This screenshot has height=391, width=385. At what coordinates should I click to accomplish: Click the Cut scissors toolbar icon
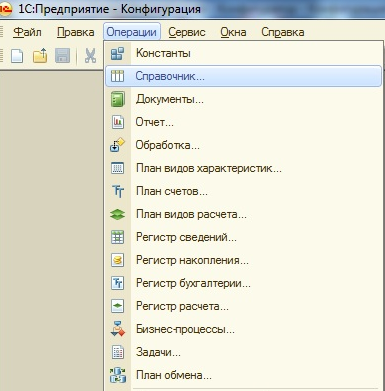90,56
